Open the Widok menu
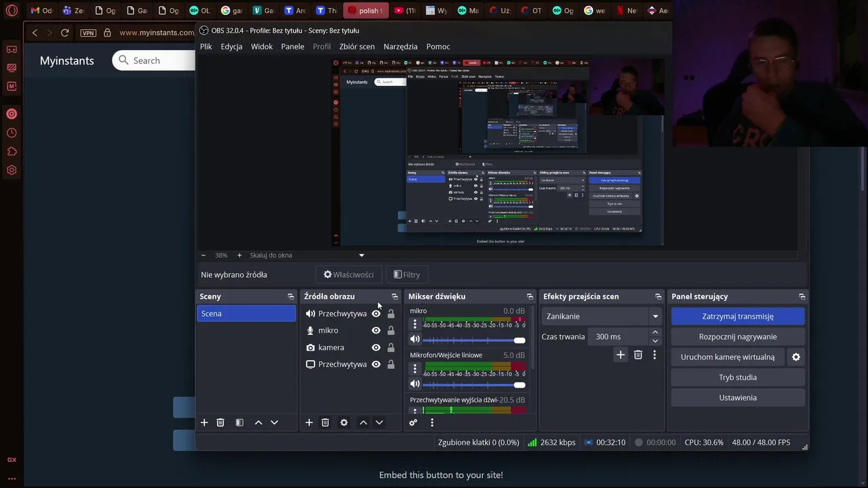Image resolution: width=868 pixels, height=488 pixels. pos(262,47)
